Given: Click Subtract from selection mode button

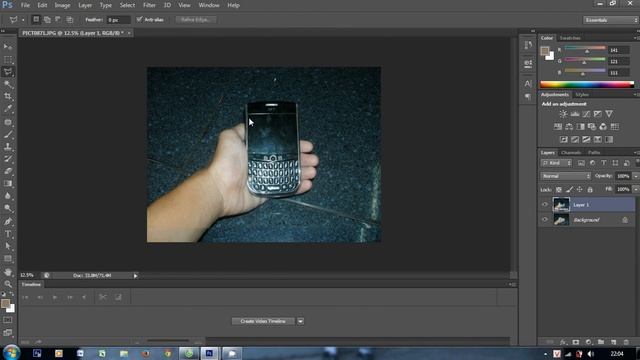Looking at the screenshot, I should point(58,20).
